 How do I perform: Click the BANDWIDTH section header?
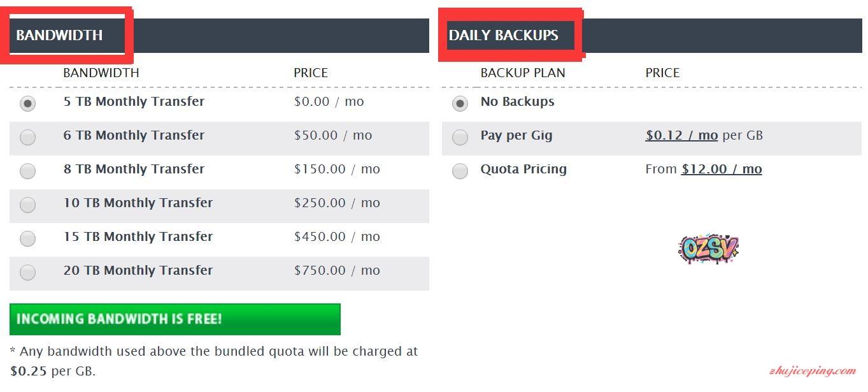tap(59, 35)
